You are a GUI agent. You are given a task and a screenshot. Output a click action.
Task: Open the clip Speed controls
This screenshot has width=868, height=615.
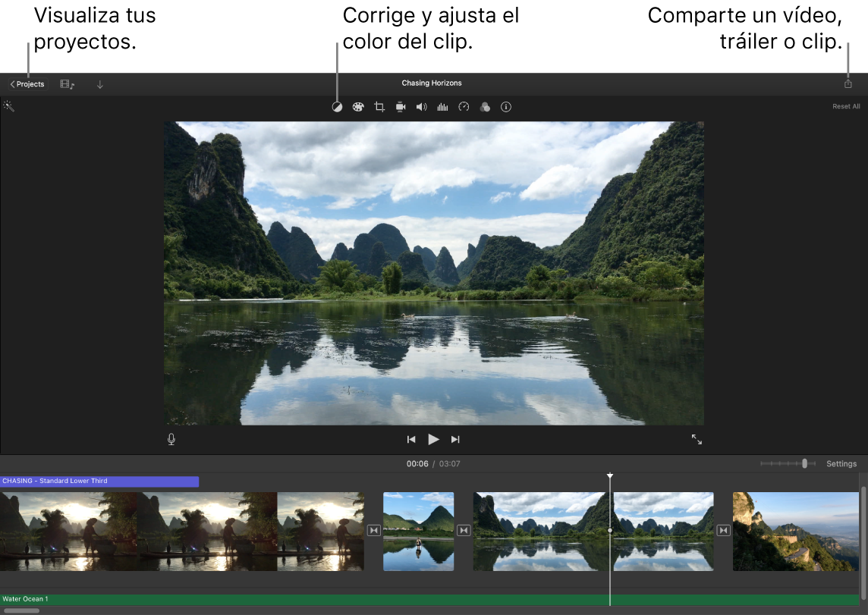[464, 106]
